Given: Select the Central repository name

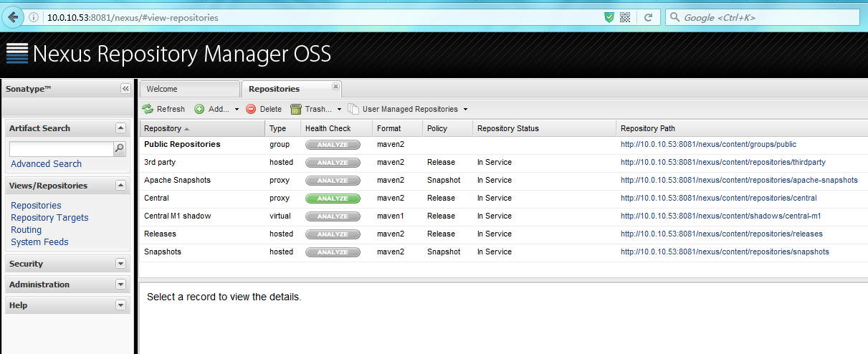Looking at the screenshot, I should (x=156, y=198).
